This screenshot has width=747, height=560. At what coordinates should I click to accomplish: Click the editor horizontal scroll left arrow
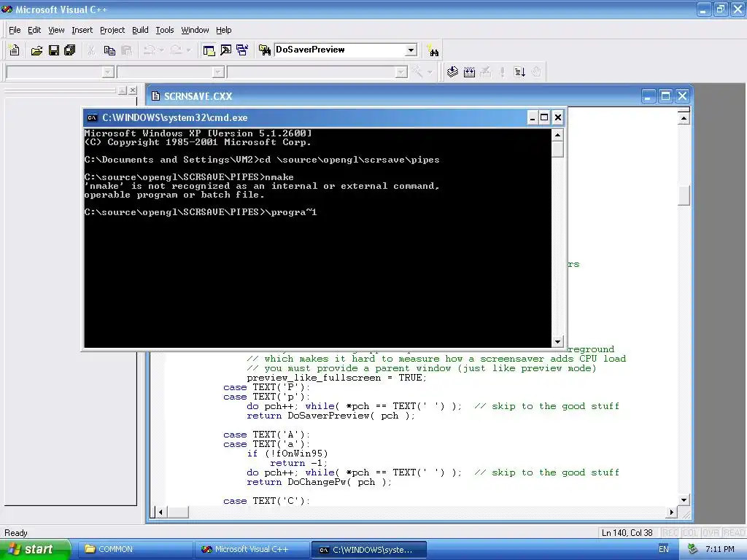tap(161, 513)
